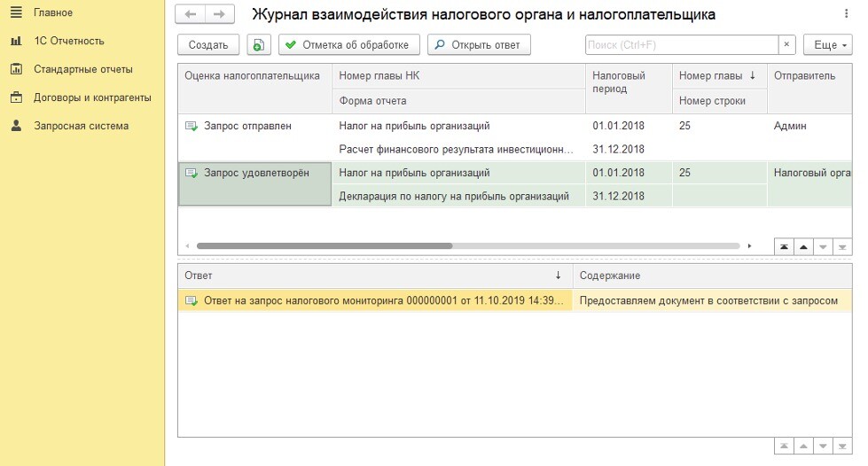The height and width of the screenshot is (466, 868).
Task: Click the Отметка об обработке button
Action: (348, 44)
